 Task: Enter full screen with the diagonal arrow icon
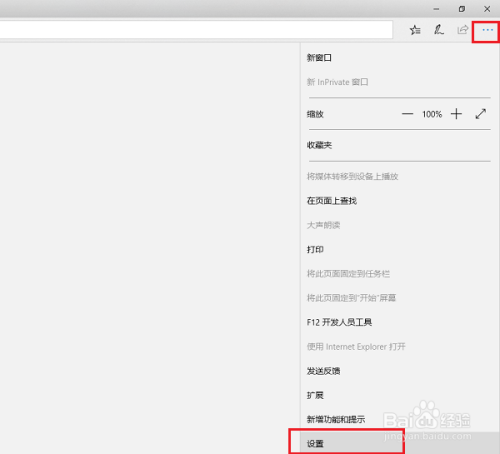coord(481,114)
